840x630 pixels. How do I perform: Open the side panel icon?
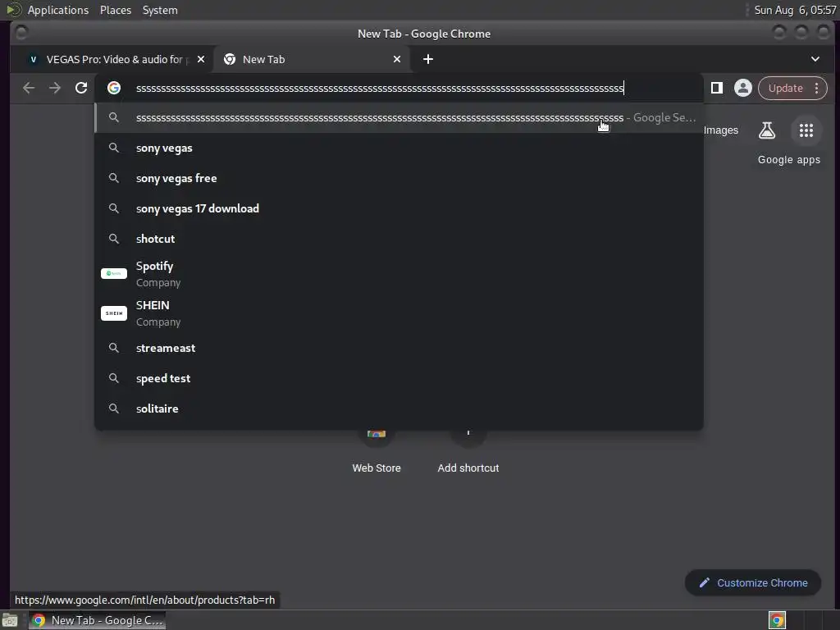click(717, 88)
